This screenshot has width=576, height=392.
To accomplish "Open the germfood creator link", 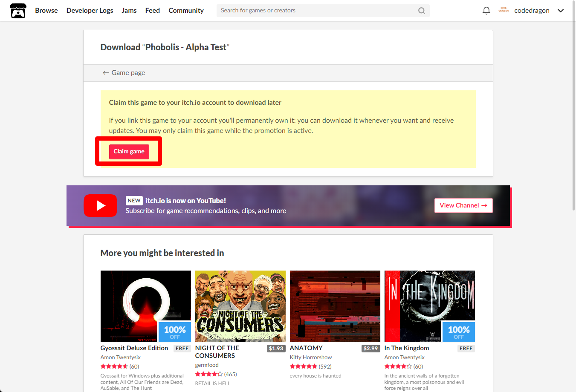I will pos(207,365).
